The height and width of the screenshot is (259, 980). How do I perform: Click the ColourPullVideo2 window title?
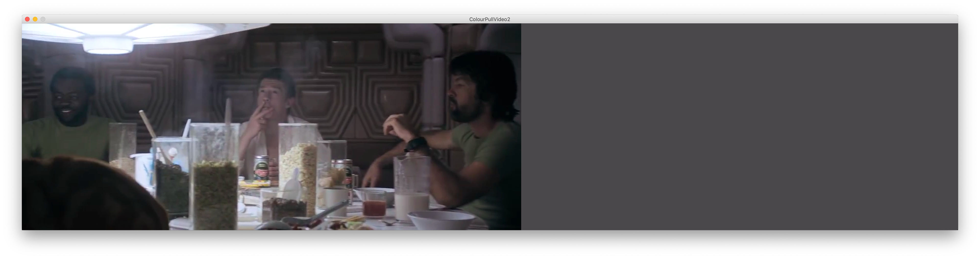click(490, 19)
